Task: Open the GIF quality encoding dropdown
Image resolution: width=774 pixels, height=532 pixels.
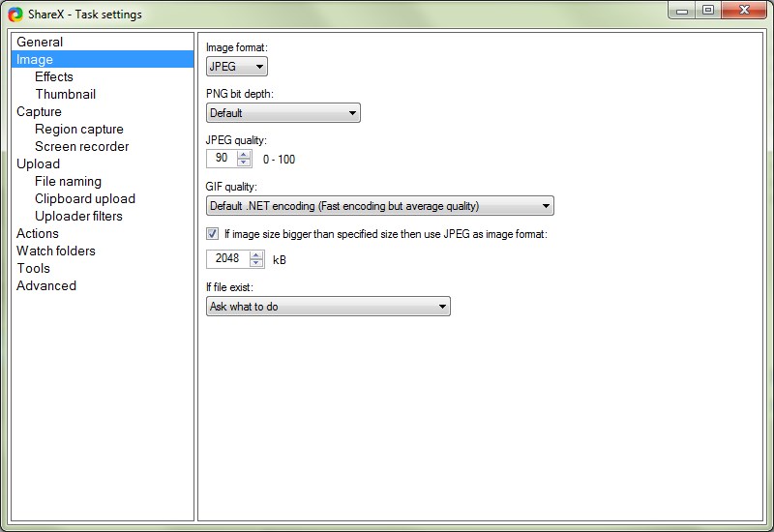Action: pos(380,206)
